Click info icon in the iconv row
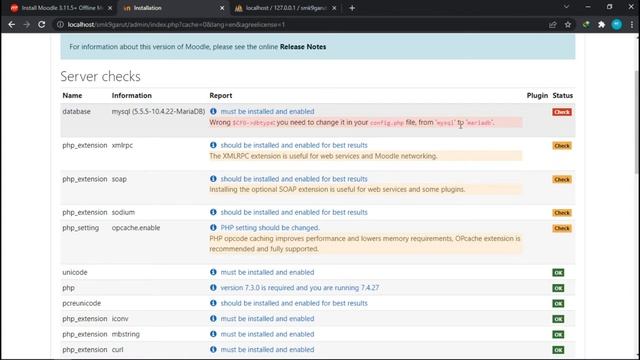Viewport: 640px width, 360px height. tap(213, 318)
